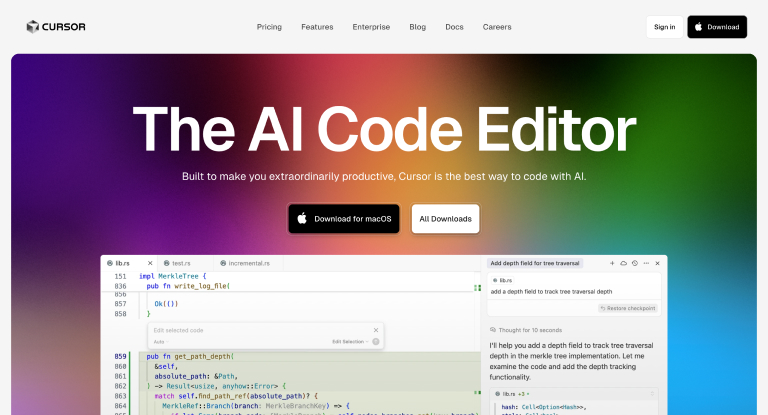768x415 pixels.
Task: Open chat history clock icon
Action: tap(635, 263)
